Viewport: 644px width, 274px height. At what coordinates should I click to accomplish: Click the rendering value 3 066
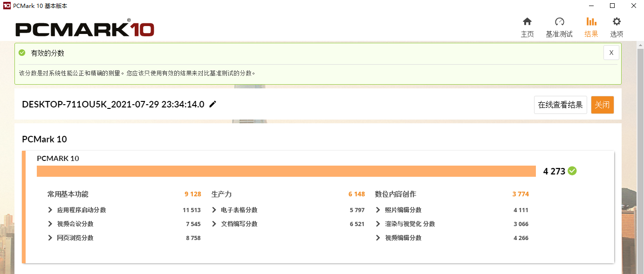click(x=521, y=224)
